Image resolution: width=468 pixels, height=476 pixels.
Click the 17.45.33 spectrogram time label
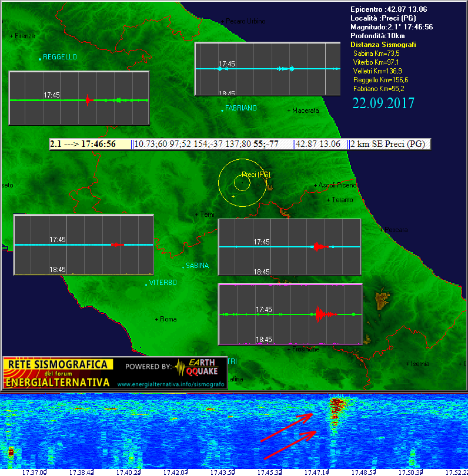(x=270, y=472)
